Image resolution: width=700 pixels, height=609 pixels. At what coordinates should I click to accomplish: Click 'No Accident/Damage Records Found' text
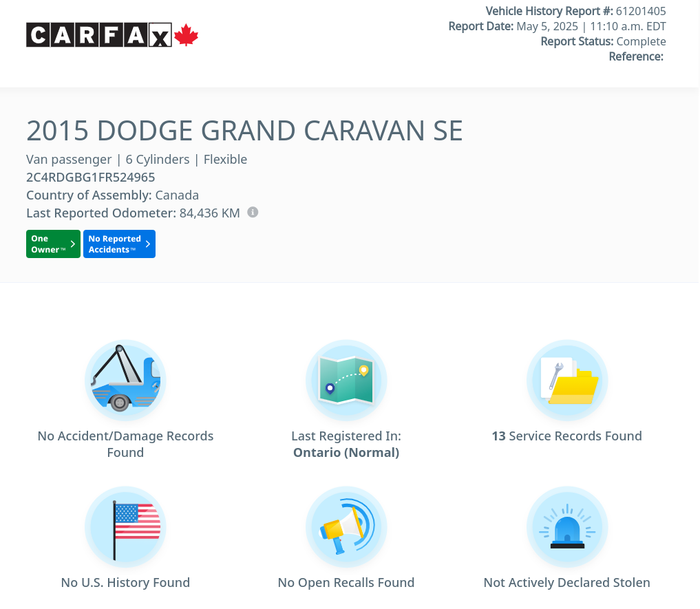pyautogui.click(x=125, y=445)
